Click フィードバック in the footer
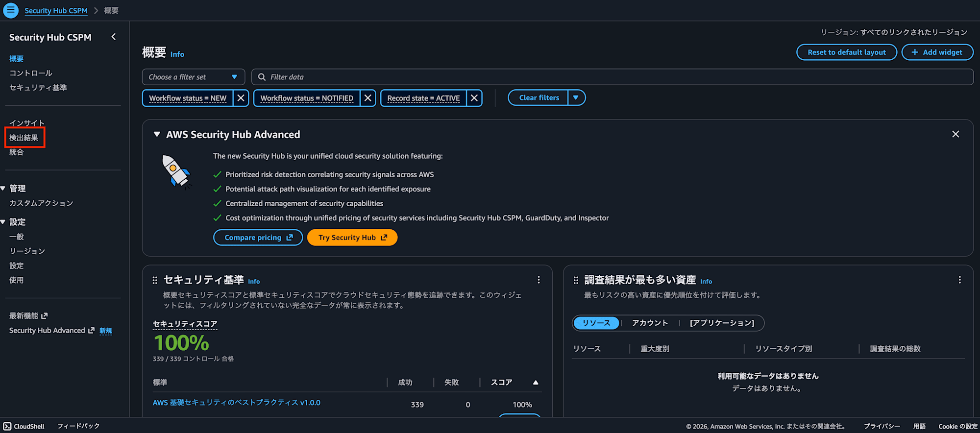The image size is (980, 433). [x=78, y=426]
